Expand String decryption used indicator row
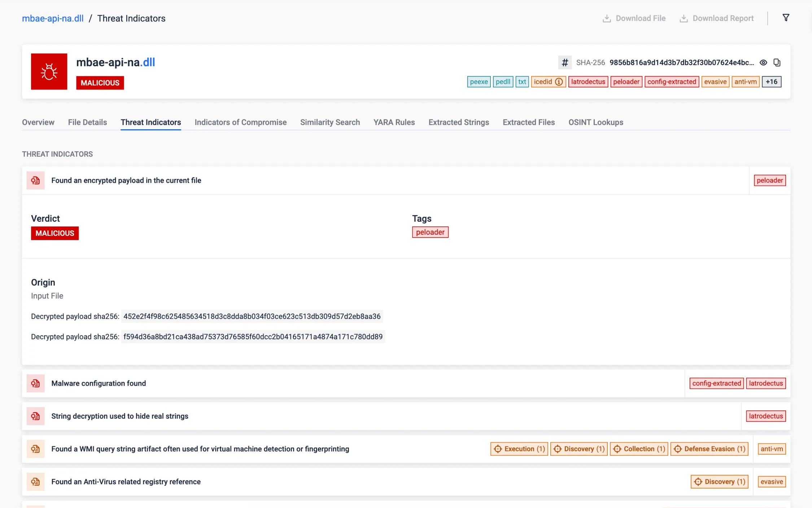Image resolution: width=812 pixels, height=508 pixels. (x=119, y=416)
